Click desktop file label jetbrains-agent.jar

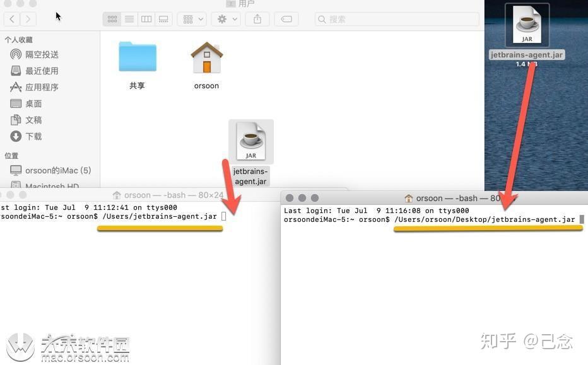click(527, 55)
